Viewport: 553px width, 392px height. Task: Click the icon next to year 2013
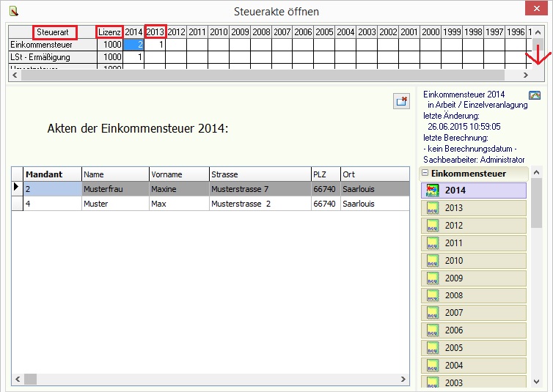point(432,208)
